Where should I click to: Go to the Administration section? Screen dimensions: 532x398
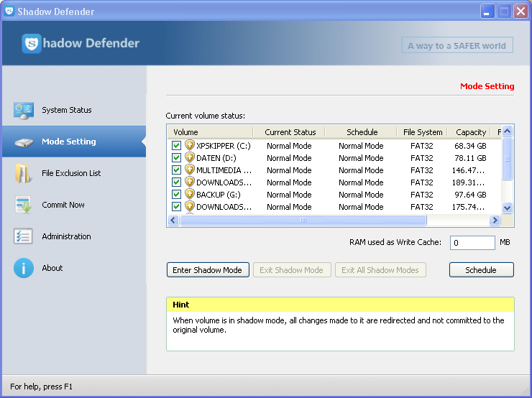(74, 236)
